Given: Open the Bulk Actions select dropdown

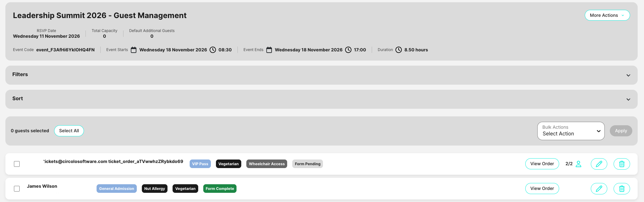Looking at the screenshot, I should (571, 131).
